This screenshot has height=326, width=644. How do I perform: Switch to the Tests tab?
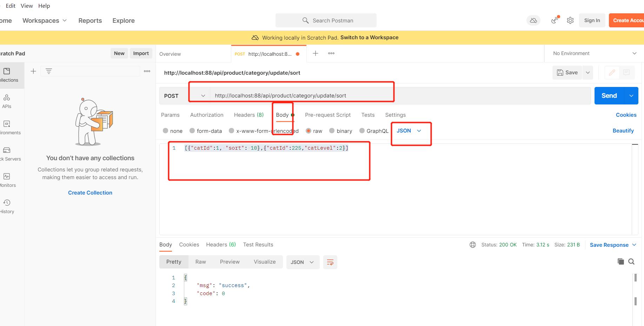[368, 115]
